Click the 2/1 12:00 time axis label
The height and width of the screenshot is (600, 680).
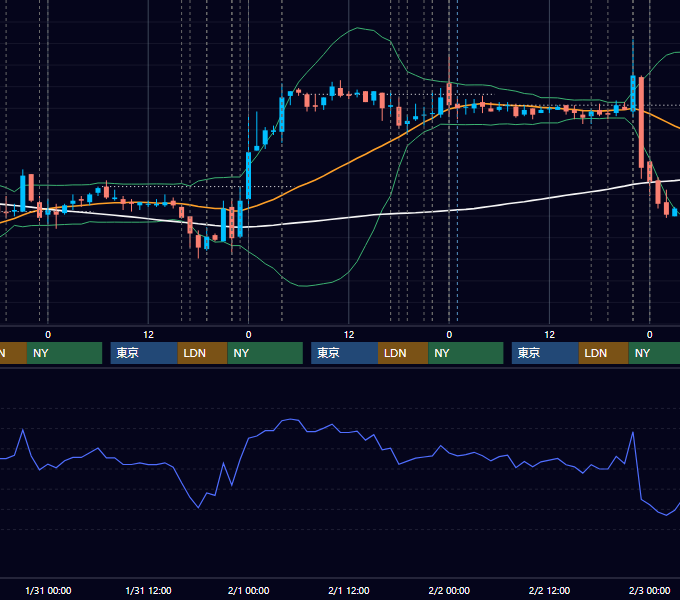tap(349, 590)
